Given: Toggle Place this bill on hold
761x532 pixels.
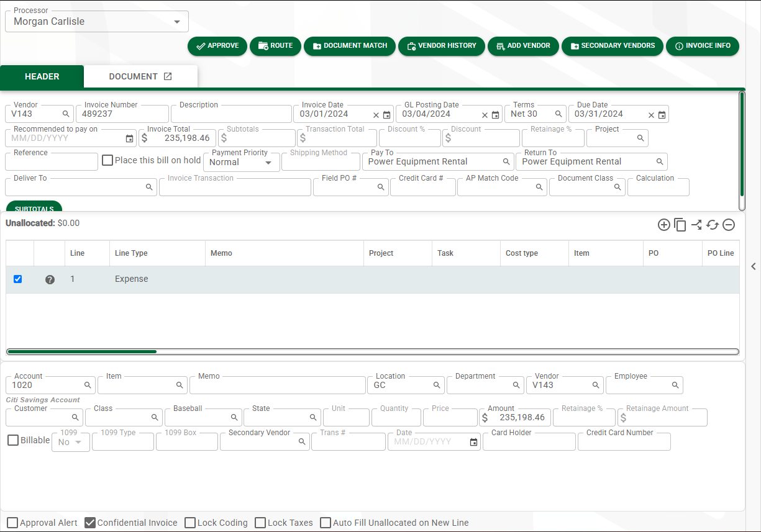Looking at the screenshot, I should 107,160.
